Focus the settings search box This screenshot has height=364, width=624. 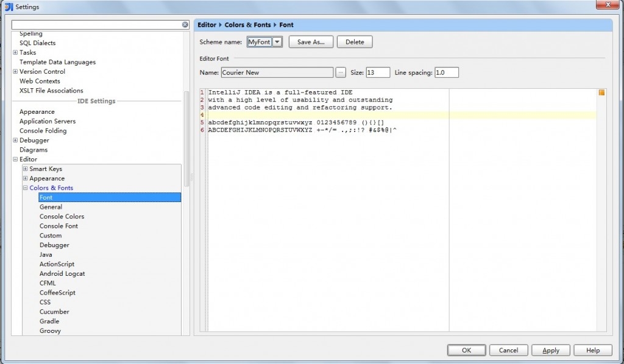point(96,24)
